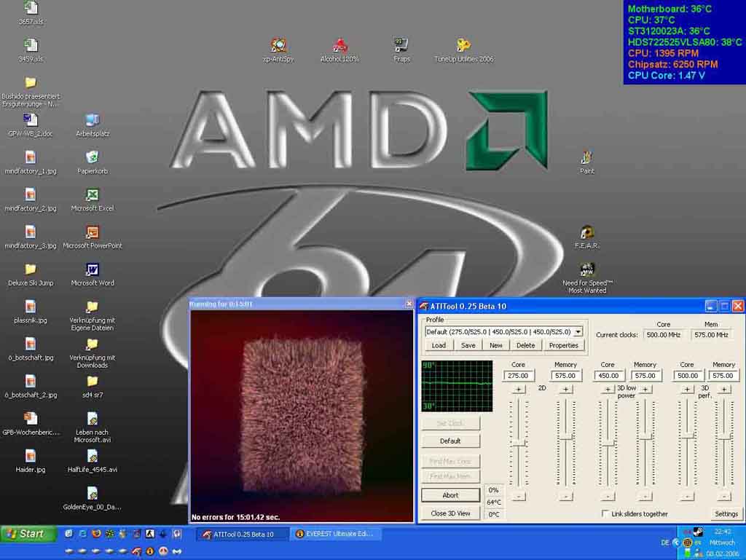Click the 2D Core field showing 275.00
The height and width of the screenshot is (560, 746).
click(518, 376)
